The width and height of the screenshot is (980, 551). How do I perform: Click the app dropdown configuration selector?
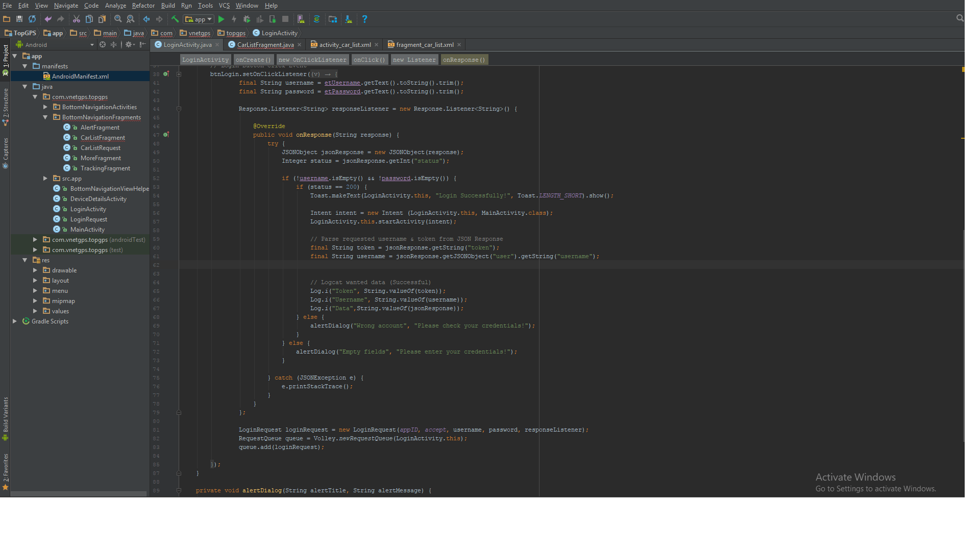click(x=201, y=19)
